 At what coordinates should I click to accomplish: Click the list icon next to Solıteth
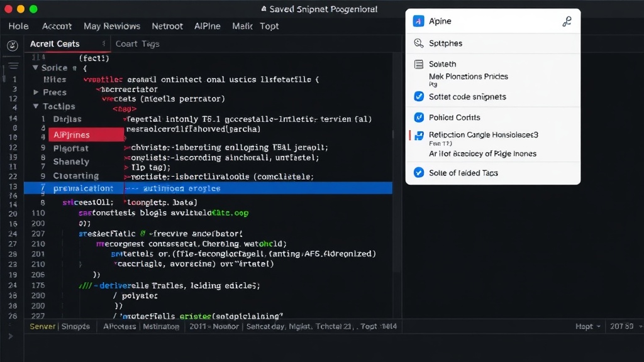tap(418, 64)
